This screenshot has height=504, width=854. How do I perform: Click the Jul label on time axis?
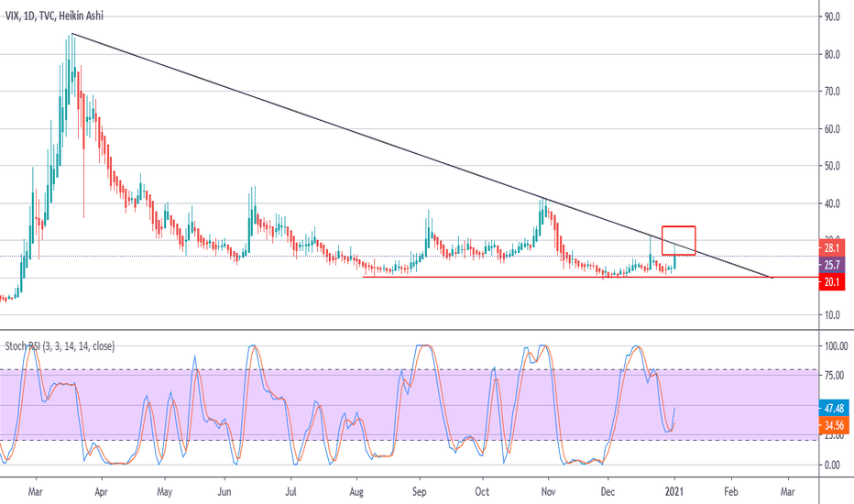[x=290, y=491]
